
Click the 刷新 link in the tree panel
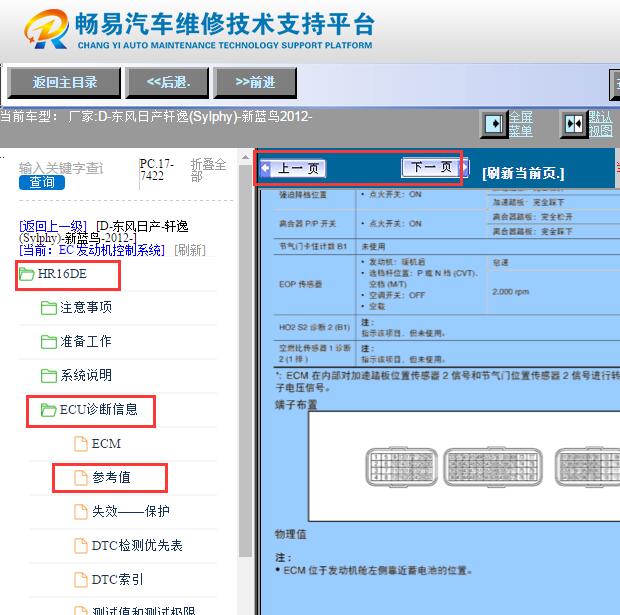coord(190,250)
